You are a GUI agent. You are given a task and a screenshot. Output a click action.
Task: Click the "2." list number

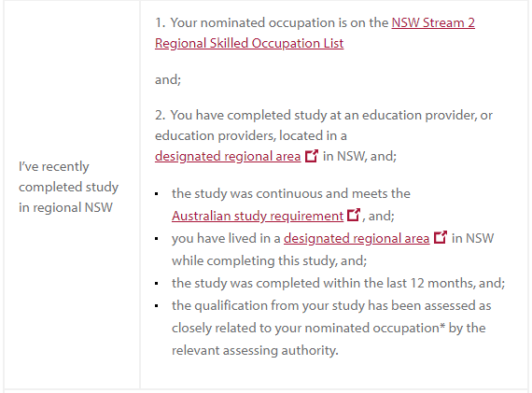coord(161,115)
